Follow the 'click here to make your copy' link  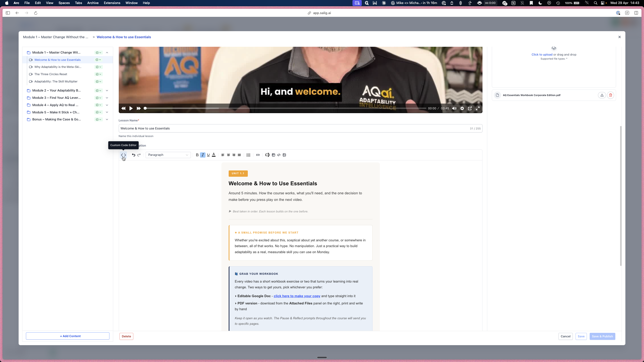(x=297, y=296)
